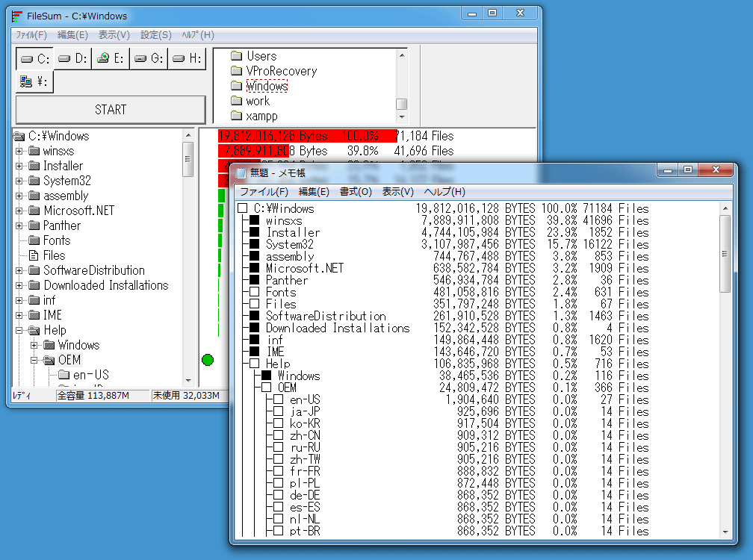The image size is (753, 560).
Task: Click the work folder icon
Action: tap(236, 101)
